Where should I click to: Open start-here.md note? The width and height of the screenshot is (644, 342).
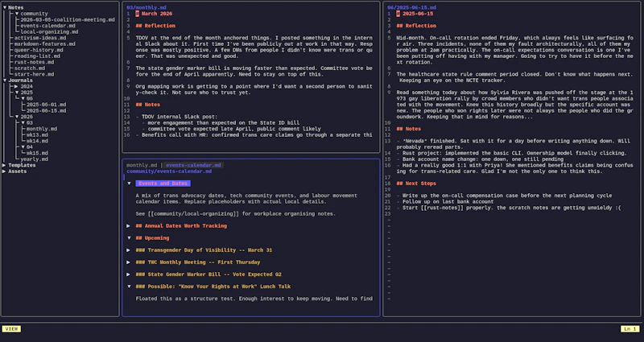[34, 74]
